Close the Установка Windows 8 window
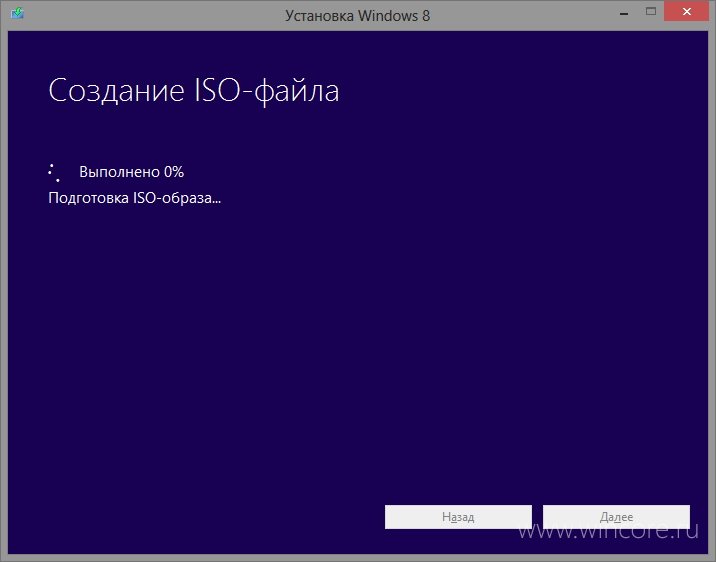 [x=686, y=12]
